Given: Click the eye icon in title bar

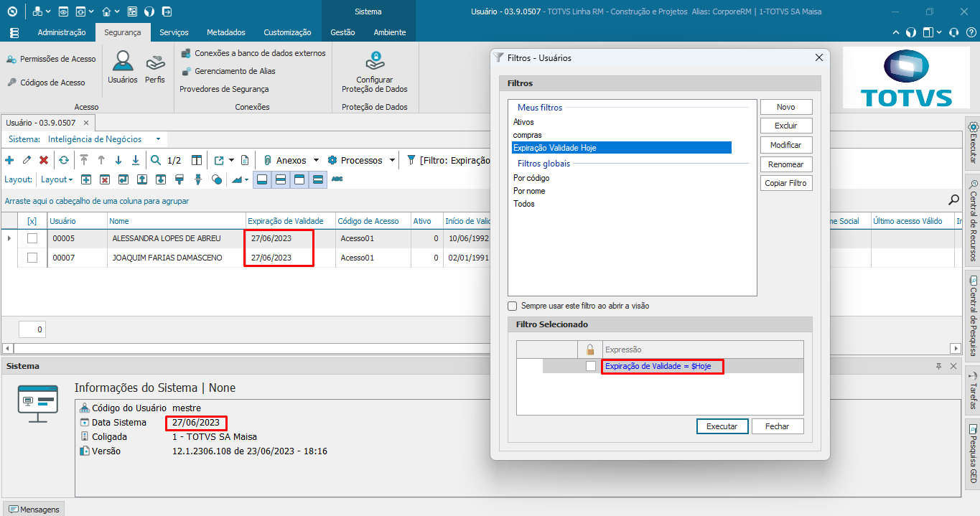Looking at the screenshot, I should [63, 11].
